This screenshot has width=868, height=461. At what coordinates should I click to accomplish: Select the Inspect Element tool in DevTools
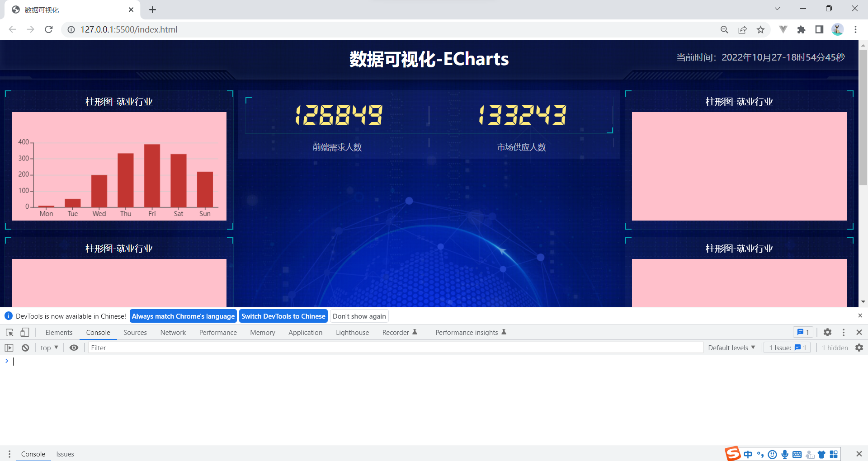9,332
